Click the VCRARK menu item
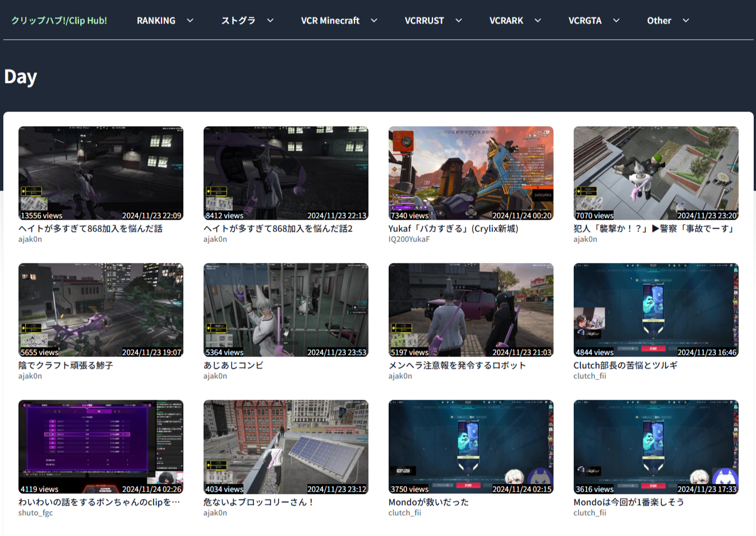This screenshot has height=536, width=756. tap(506, 21)
